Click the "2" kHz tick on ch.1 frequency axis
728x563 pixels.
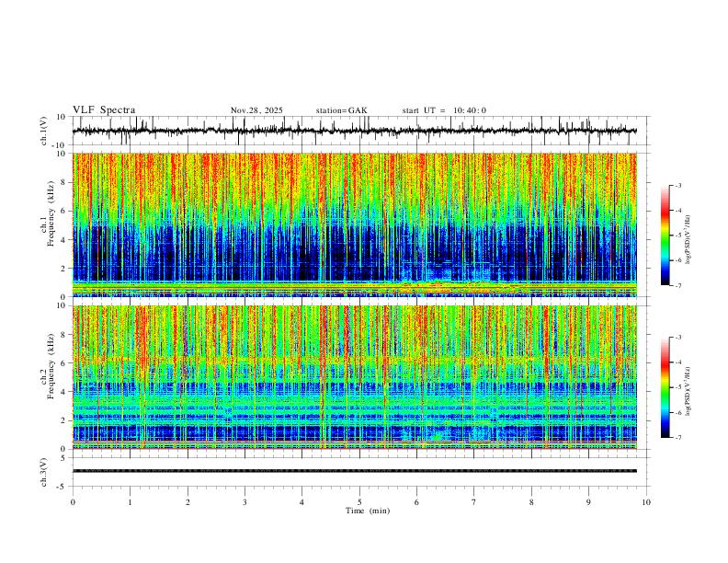coord(64,268)
